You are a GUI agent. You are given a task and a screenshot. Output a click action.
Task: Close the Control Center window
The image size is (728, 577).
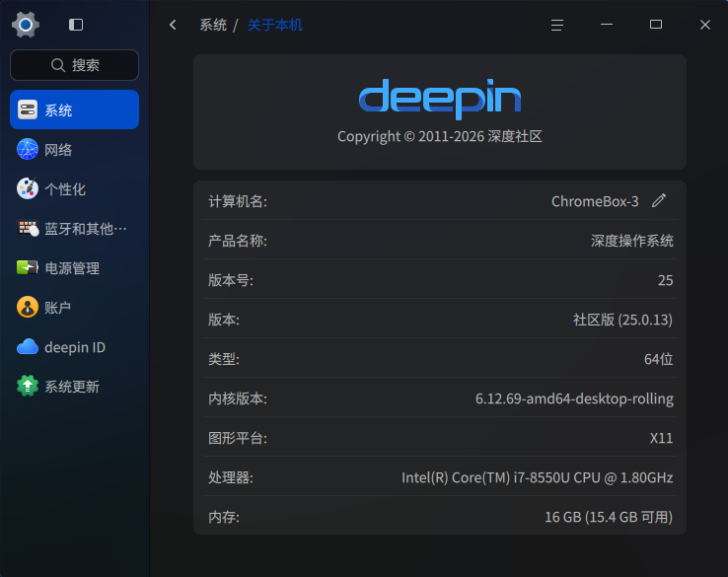tap(704, 25)
